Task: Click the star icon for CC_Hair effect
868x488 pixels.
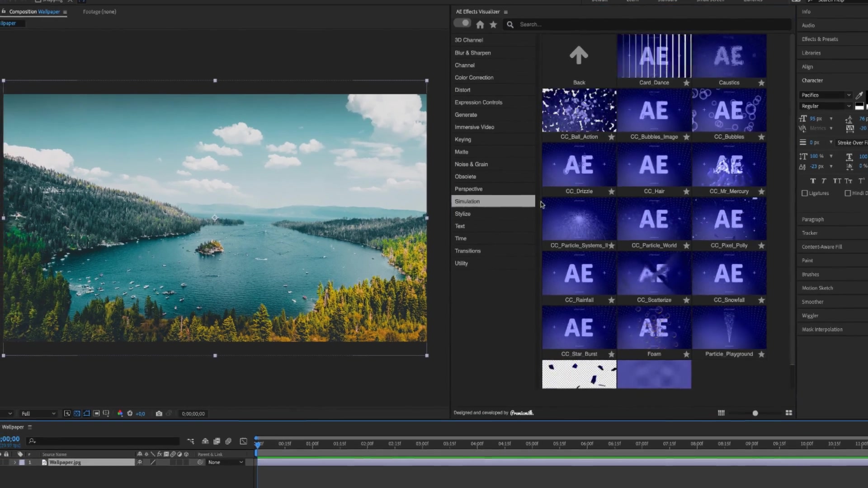Action: click(x=685, y=191)
